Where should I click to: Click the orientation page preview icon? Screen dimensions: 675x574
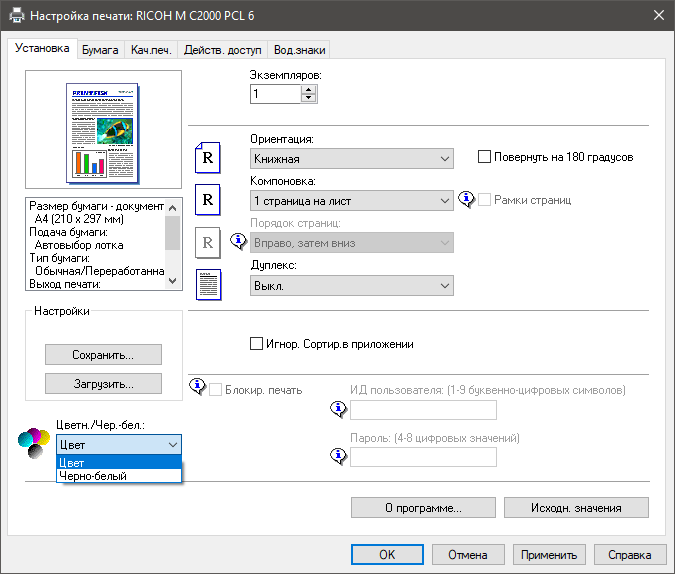207,158
